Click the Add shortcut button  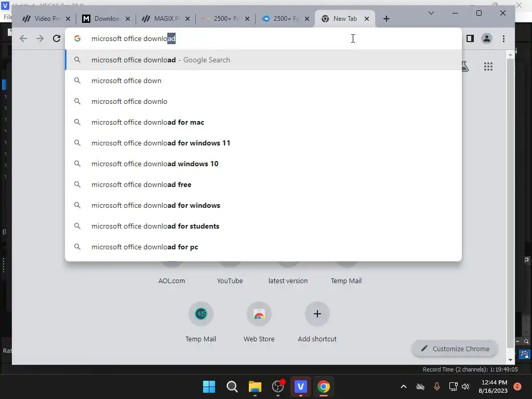tap(317, 321)
